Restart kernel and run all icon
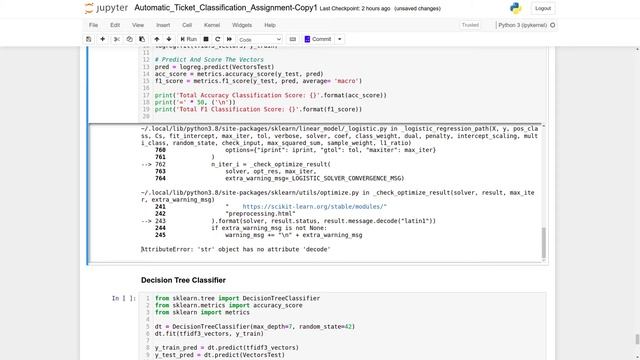Viewport: 640px width, 360px height. point(229,39)
